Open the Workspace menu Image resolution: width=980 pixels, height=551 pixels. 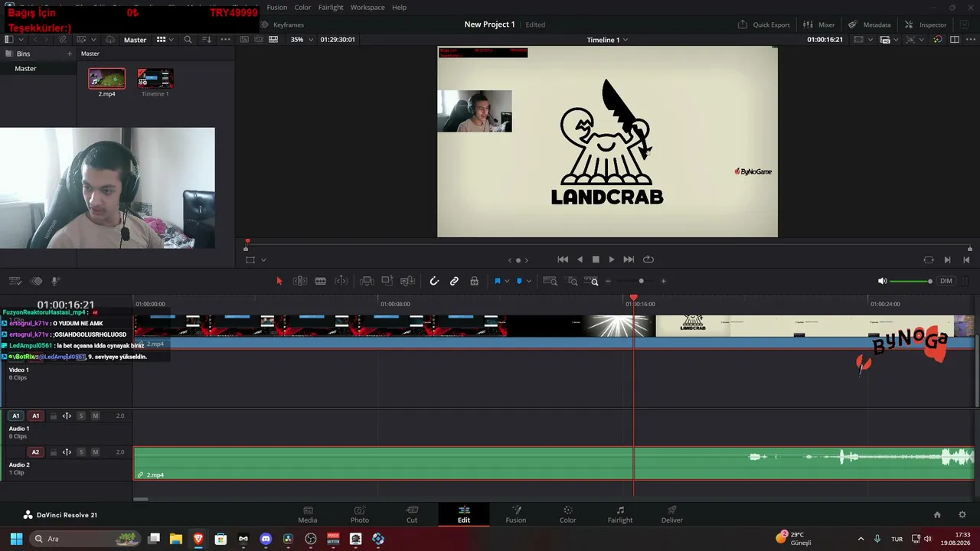(x=367, y=7)
